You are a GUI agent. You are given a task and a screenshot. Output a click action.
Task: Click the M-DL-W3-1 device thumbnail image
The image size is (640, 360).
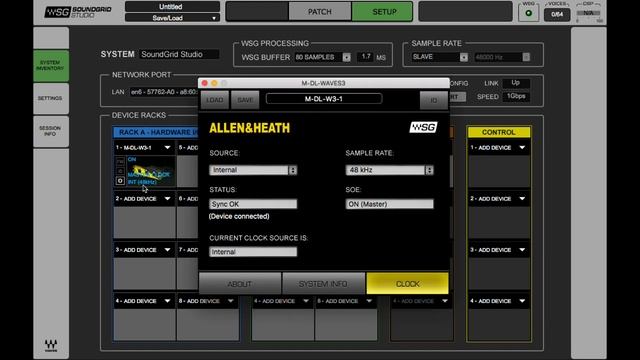(x=150, y=171)
